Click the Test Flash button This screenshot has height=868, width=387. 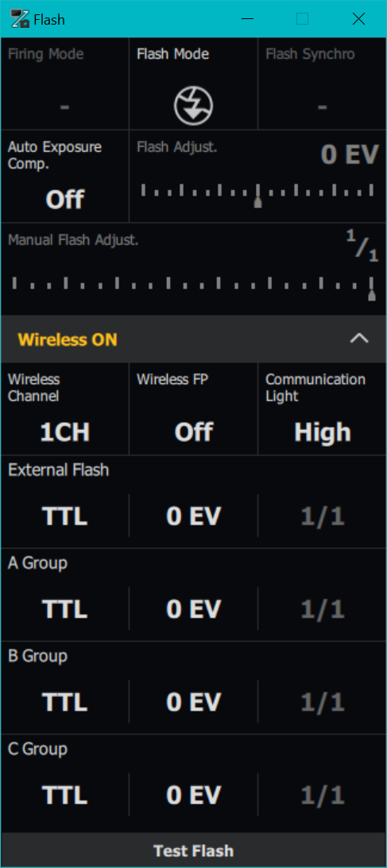[193, 851]
